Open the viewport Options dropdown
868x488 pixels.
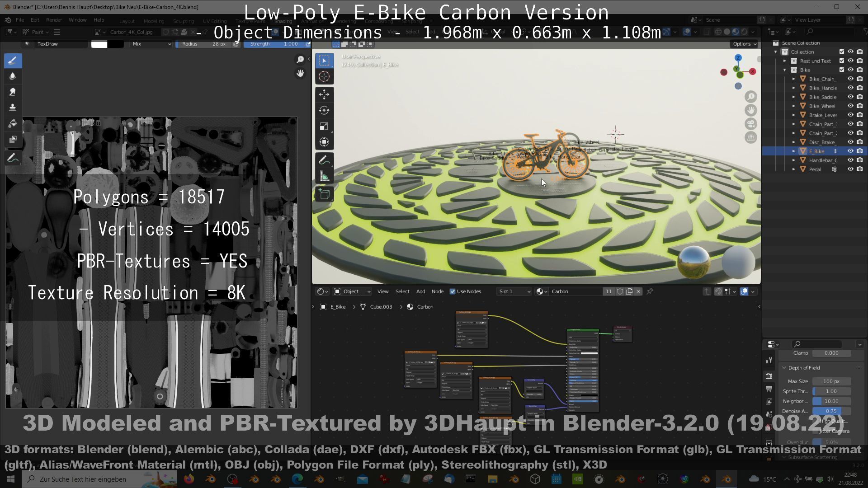pos(745,44)
